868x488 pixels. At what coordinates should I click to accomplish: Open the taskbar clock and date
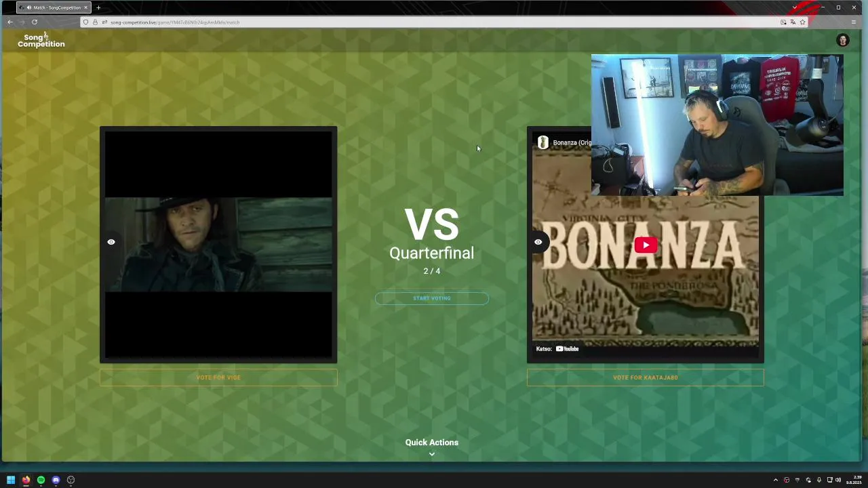tap(854, 480)
